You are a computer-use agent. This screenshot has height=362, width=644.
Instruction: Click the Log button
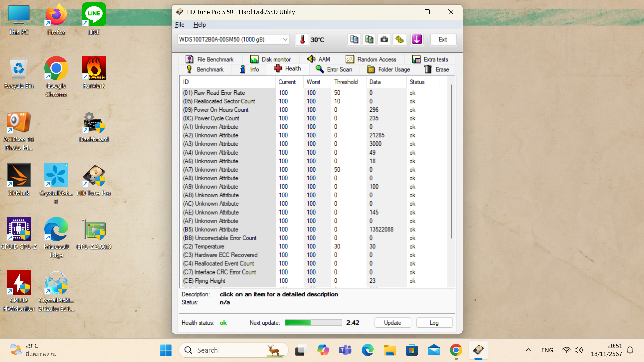434,323
